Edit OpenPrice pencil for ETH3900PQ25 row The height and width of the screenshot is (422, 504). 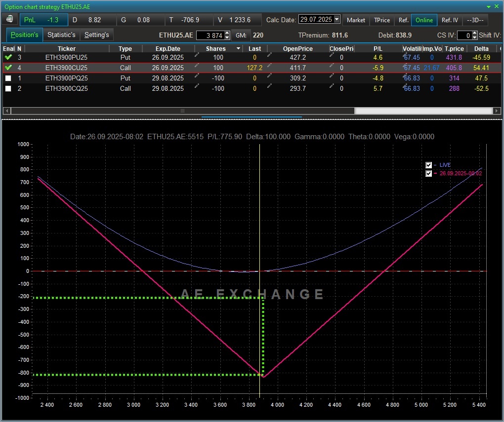(269, 76)
